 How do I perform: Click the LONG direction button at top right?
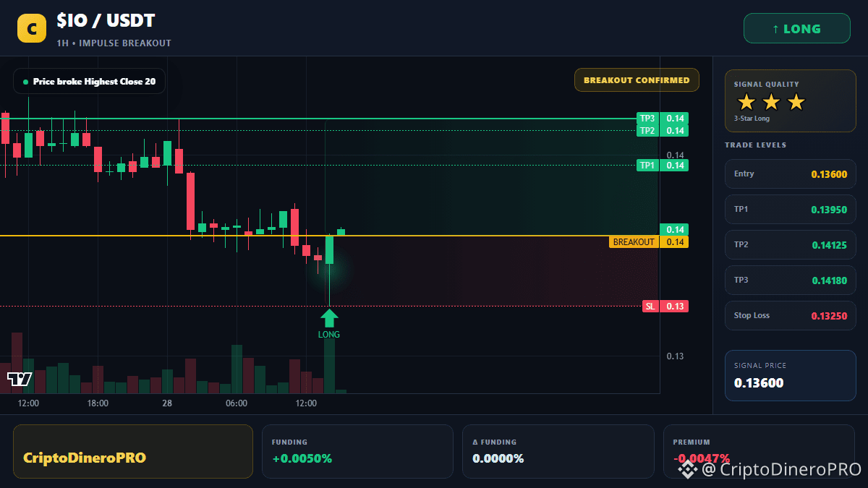796,29
